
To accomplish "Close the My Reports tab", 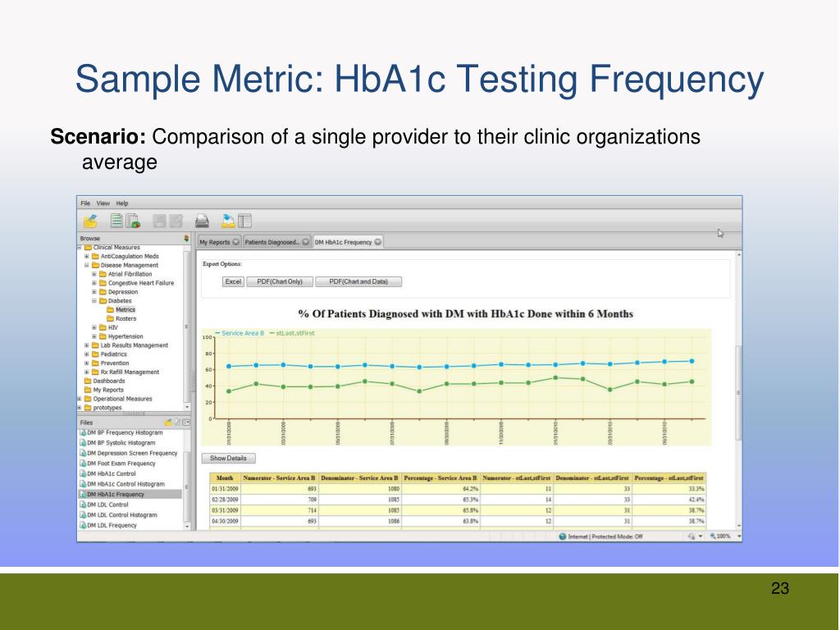I will (x=235, y=242).
